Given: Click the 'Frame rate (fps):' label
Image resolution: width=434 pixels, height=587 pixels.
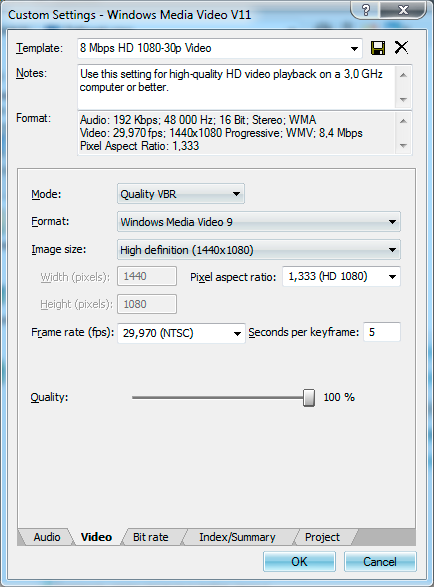Looking at the screenshot, I should [x=73, y=332].
